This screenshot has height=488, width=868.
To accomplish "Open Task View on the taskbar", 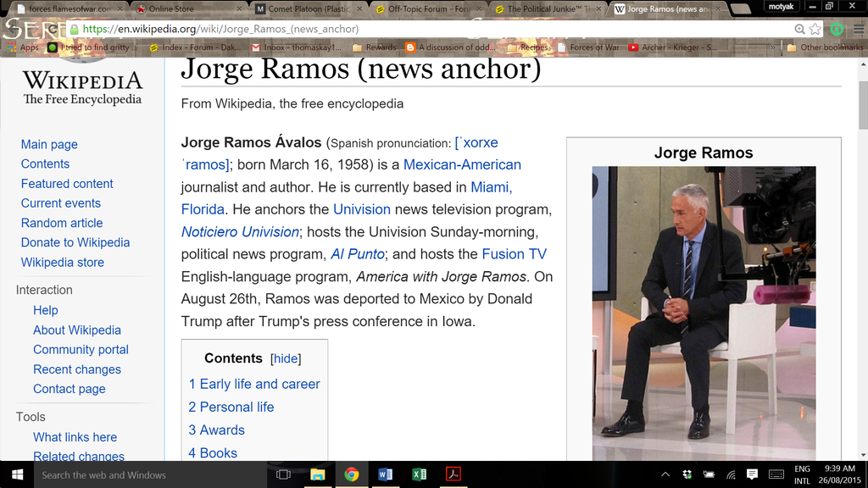I will 283,474.
